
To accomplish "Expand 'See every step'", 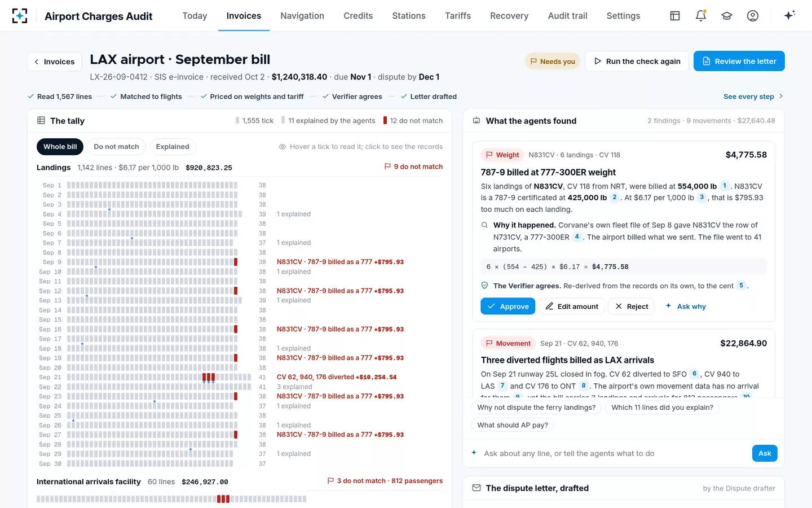I will point(753,97).
